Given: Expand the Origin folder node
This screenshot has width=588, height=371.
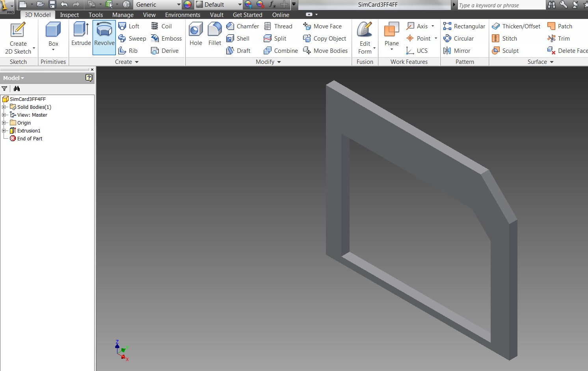Looking at the screenshot, I should click(x=4, y=123).
